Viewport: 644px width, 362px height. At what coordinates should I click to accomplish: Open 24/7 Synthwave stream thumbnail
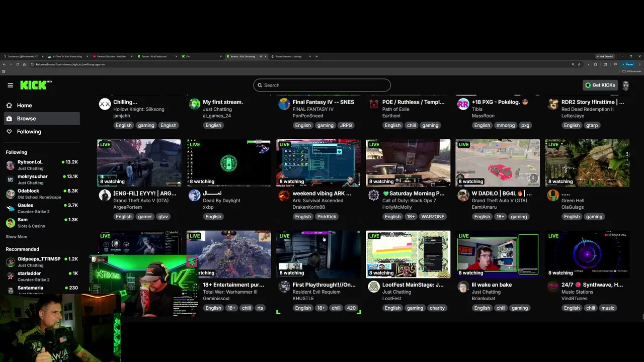click(x=587, y=254)
